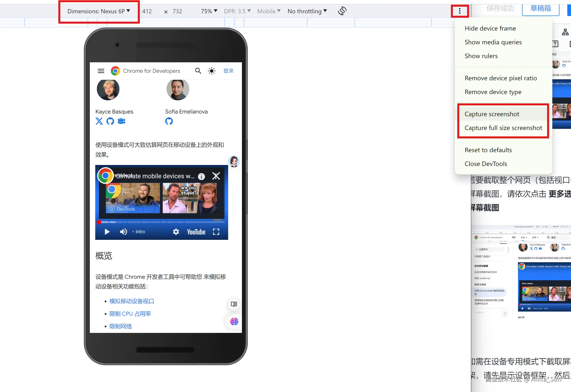
Task: Open the hamburger menu in mobile page
Action: point(101,71)
